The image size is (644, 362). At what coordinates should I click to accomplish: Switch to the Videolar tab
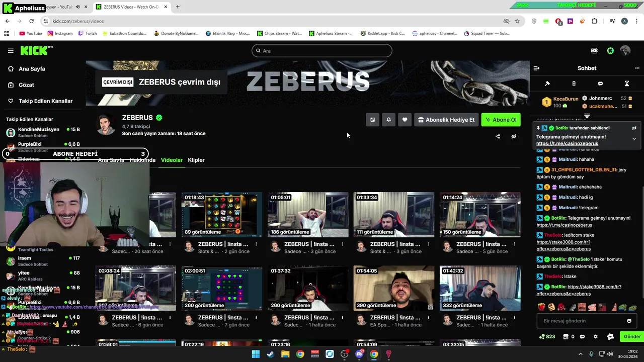tap(172, 160)
